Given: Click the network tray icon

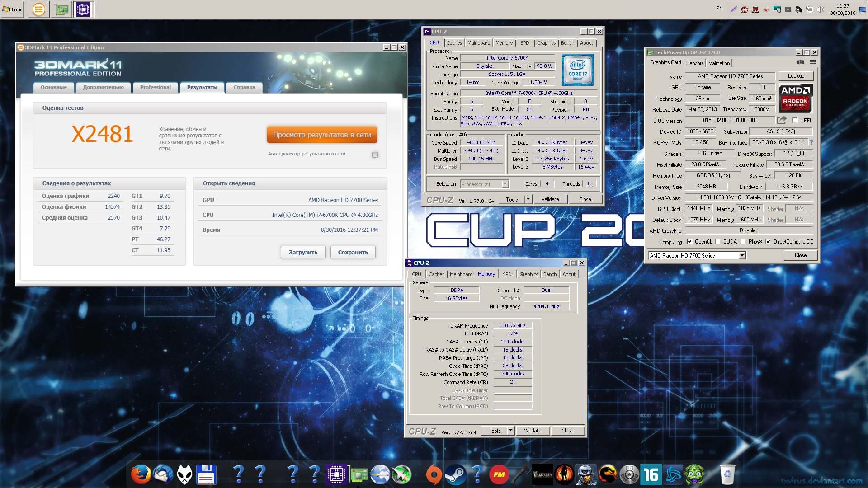Looking at the screenshot, I should (810, 9).
